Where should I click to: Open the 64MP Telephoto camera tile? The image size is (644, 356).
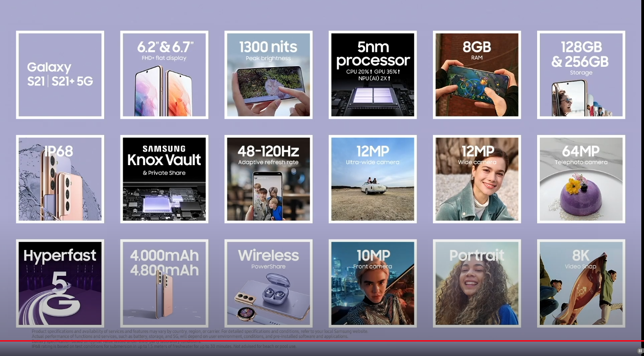581,179
